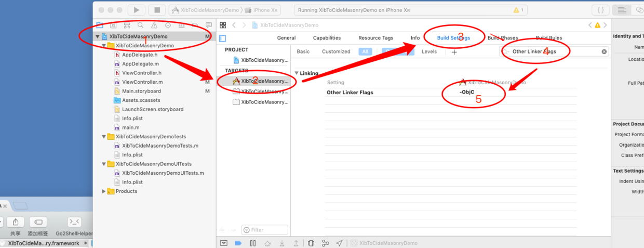Remove target with the minus button
Screen dimensions: 644x248
point(233,230)
